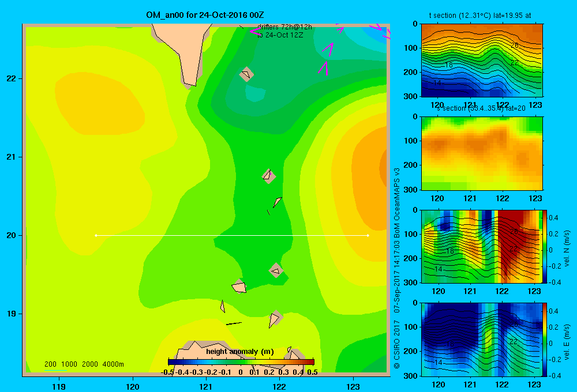Click the 't section (12..31°C) lat=19.95' title
The image size is (577, 392).
(480, 16)
